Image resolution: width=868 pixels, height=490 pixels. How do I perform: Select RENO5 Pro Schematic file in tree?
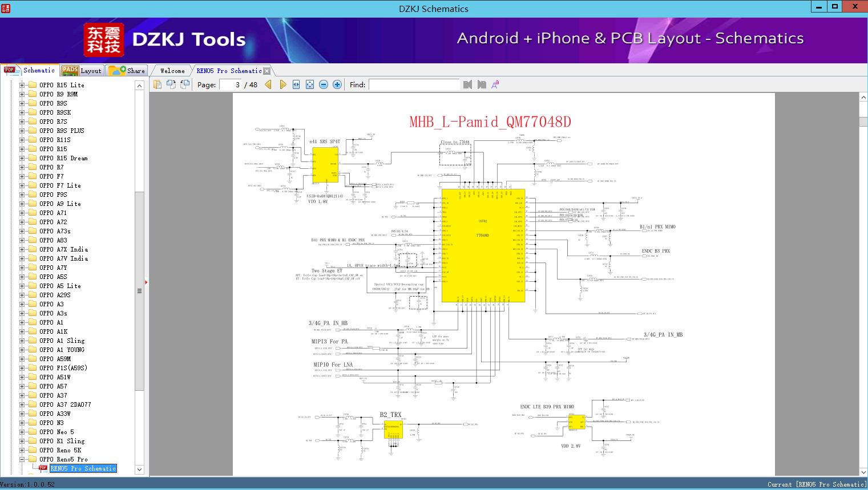point(83,468)
